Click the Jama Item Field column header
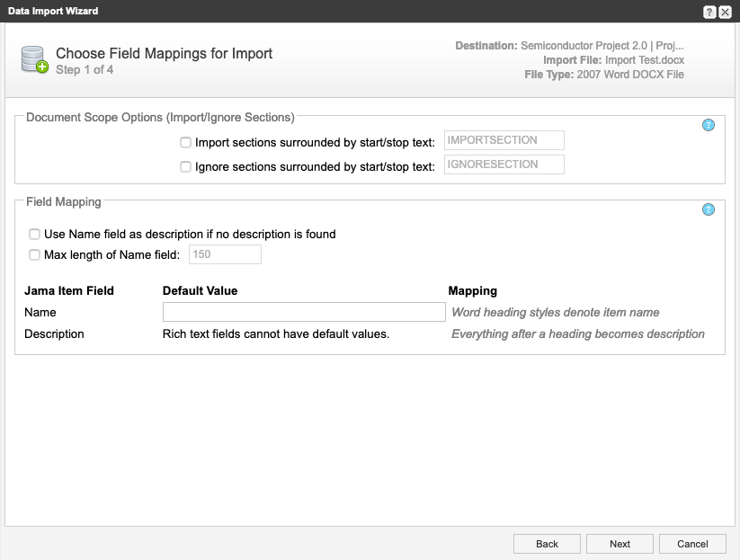 (x=69, y=291)
